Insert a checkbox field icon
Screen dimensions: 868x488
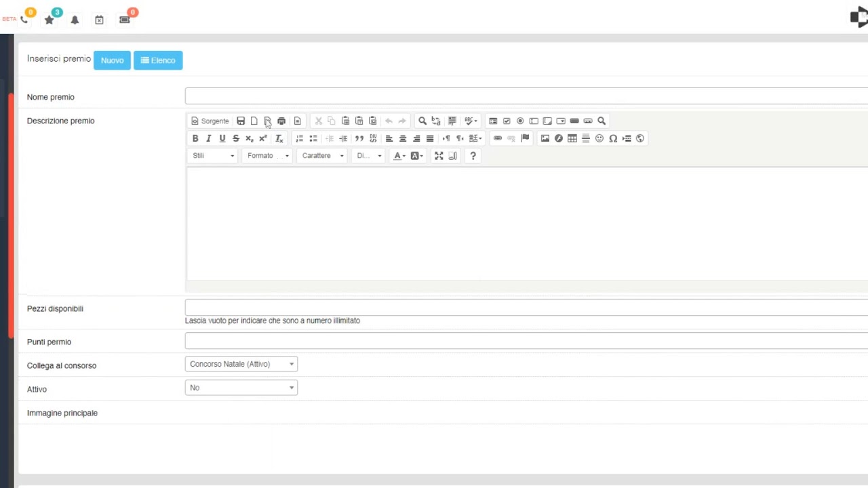[507, 121]
